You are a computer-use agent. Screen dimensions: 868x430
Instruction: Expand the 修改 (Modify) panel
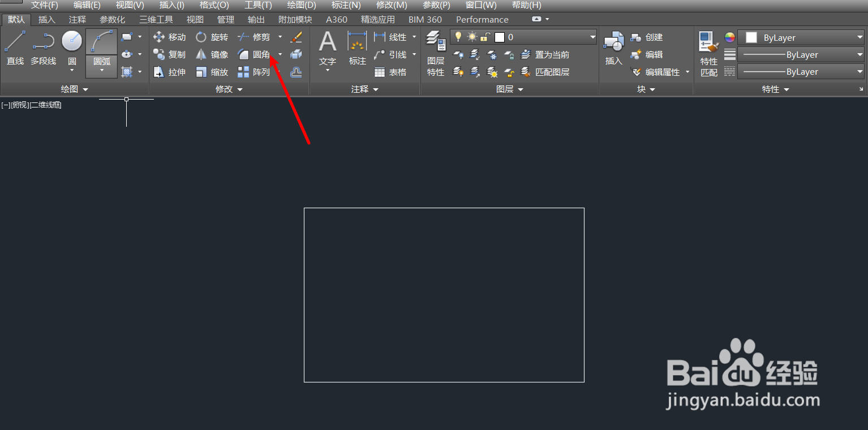[229, 89]
